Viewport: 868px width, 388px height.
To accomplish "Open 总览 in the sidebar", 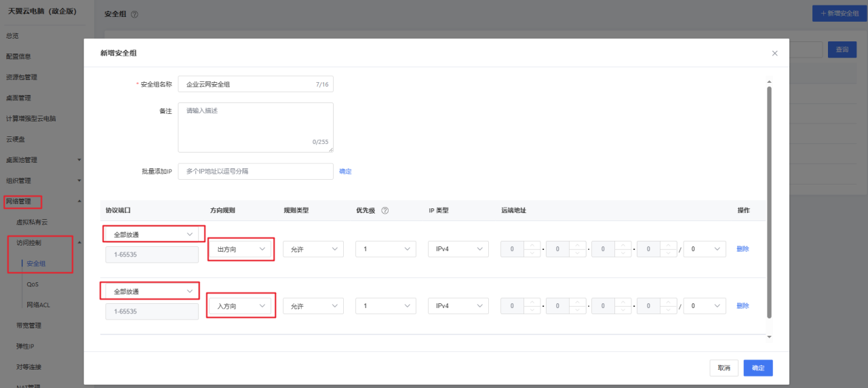I will (12, 35).
